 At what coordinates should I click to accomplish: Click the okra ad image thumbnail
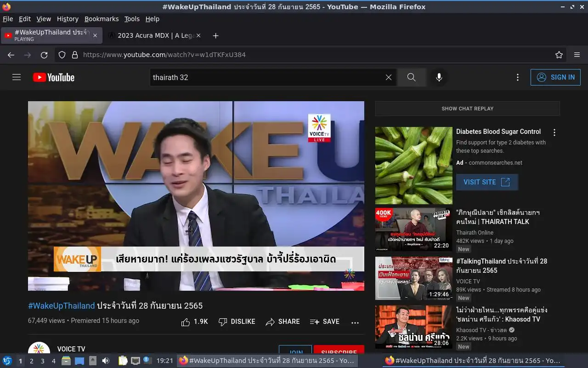(x=414, y=166)
